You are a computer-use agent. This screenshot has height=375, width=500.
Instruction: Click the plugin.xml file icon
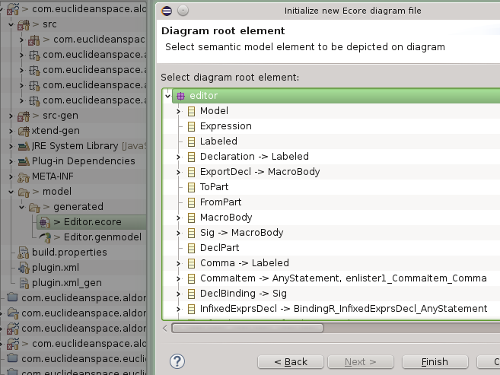click(23, 268)
